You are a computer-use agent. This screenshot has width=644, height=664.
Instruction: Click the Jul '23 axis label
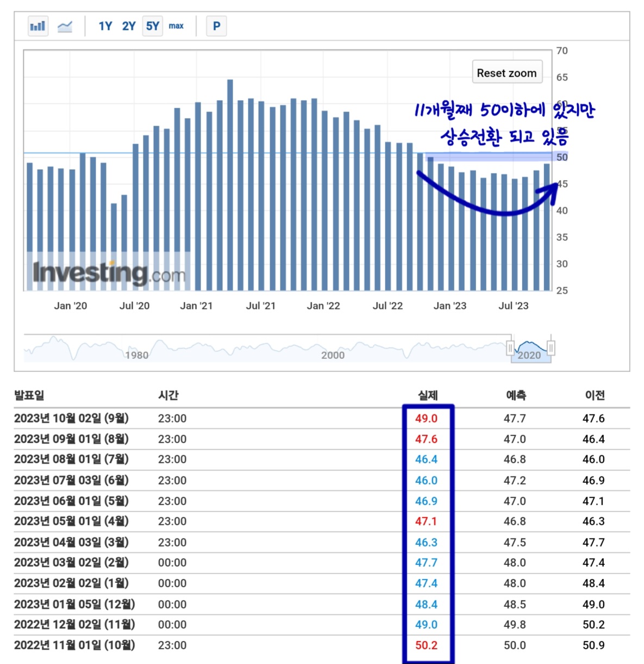pos(514,306)
